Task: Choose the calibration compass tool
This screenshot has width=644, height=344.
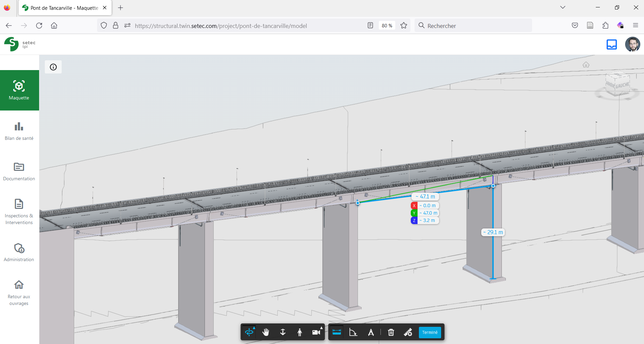Action: point(371,332)
